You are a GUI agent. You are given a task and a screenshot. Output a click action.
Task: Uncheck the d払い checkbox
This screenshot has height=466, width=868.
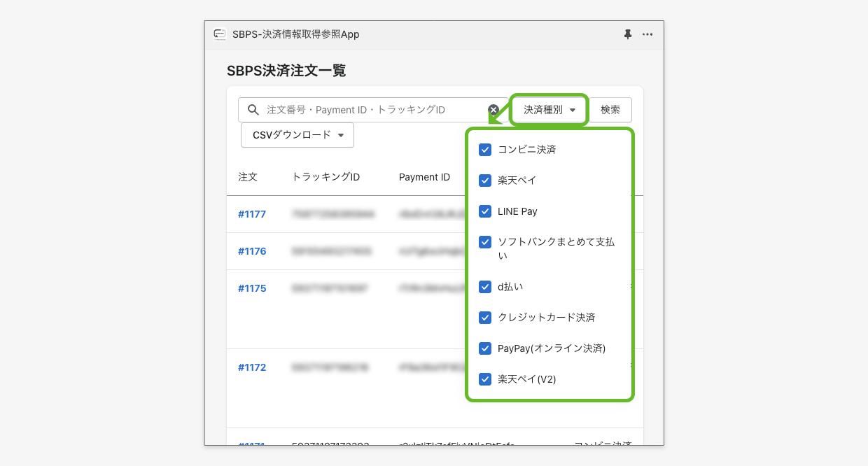(485, 287)
